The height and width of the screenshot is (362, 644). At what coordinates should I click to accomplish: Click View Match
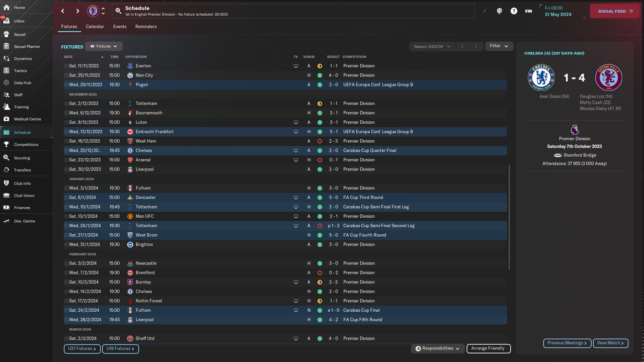[611, 343]
